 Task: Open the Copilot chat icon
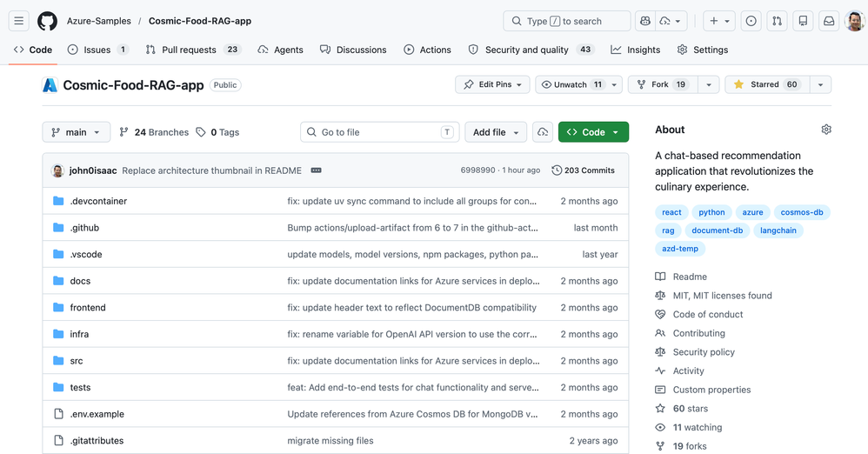point(644,21)
